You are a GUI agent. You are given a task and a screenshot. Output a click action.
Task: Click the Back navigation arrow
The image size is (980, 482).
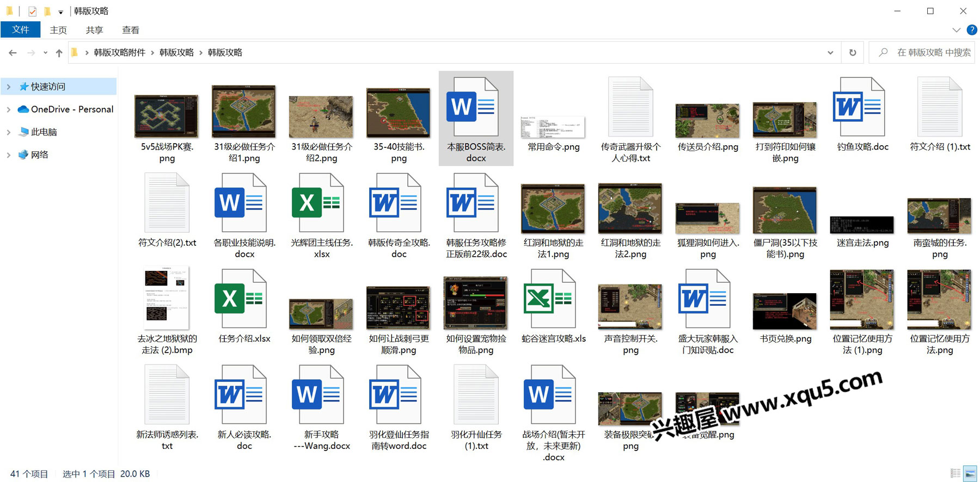coord(13,53)
